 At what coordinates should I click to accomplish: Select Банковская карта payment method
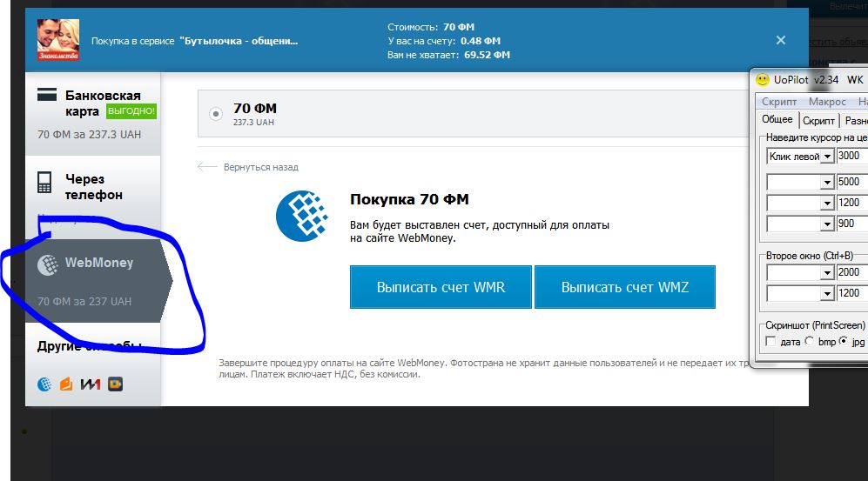(93, 115)
